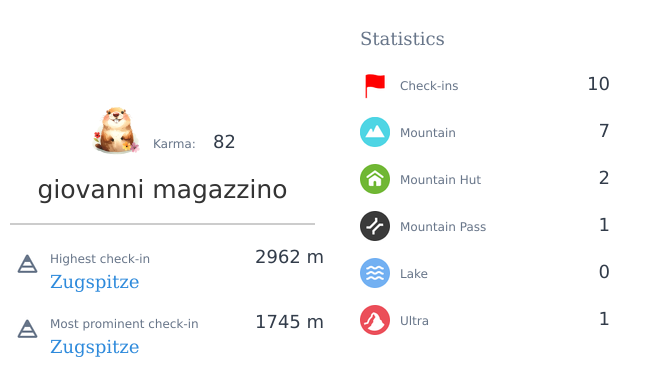The image size is (650, 385).
Task: Click the cyan Mountain icon
Action: coord(375,132)
